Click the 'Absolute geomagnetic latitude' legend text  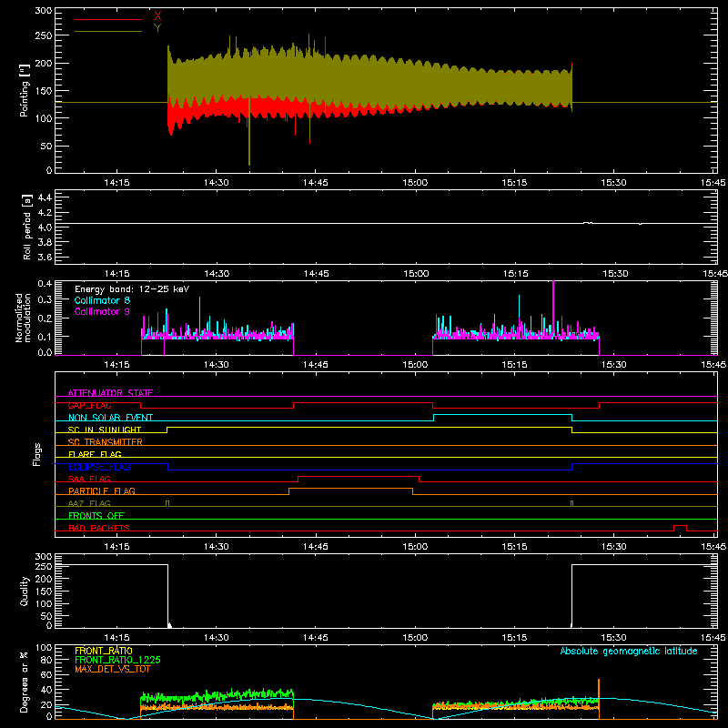pos(629,651)
